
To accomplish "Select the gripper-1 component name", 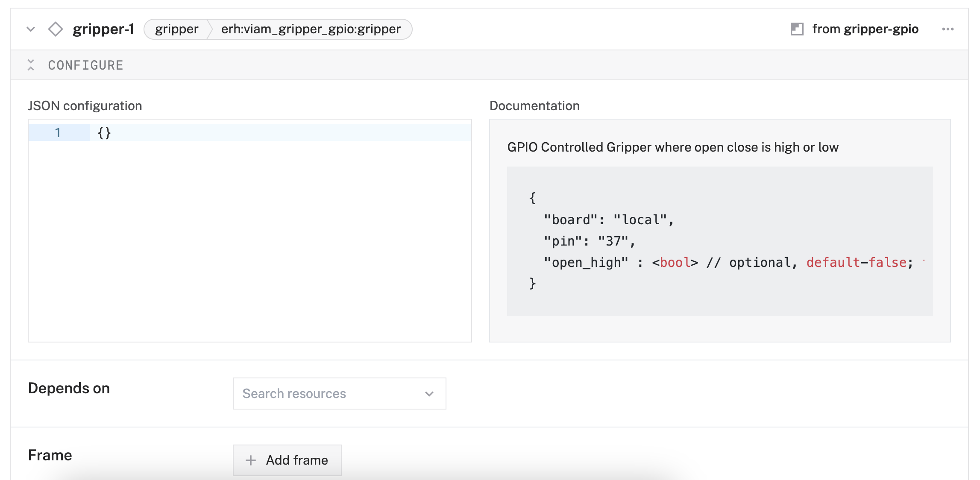I will pos(103,29).
